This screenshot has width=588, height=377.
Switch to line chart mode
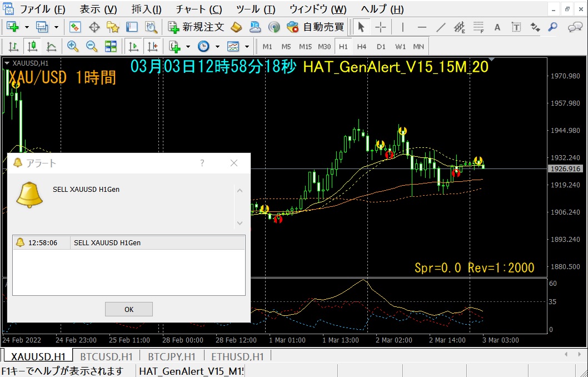tap(51, 47)
